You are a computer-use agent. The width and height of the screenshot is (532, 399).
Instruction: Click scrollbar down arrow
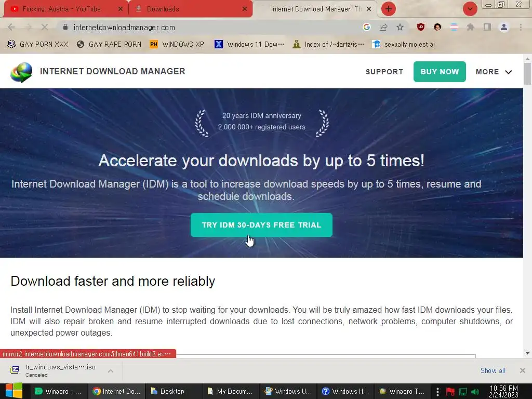[x=527, y=353]
